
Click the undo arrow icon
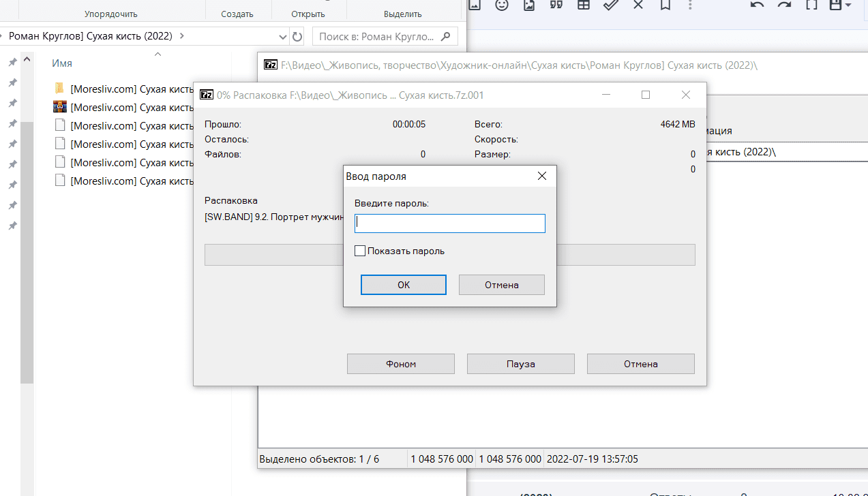(x=757, y=5)
